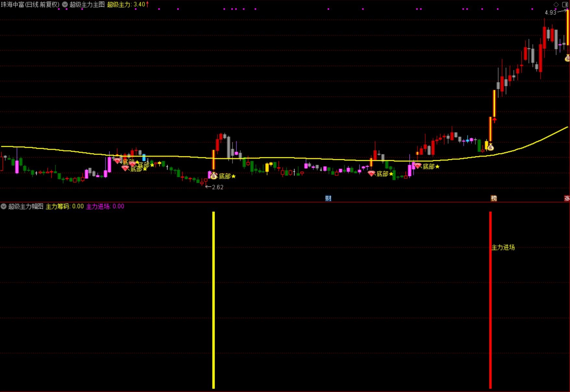Click the 2.62 low price label
Screen dimensions: 570x392
(218, 187)
